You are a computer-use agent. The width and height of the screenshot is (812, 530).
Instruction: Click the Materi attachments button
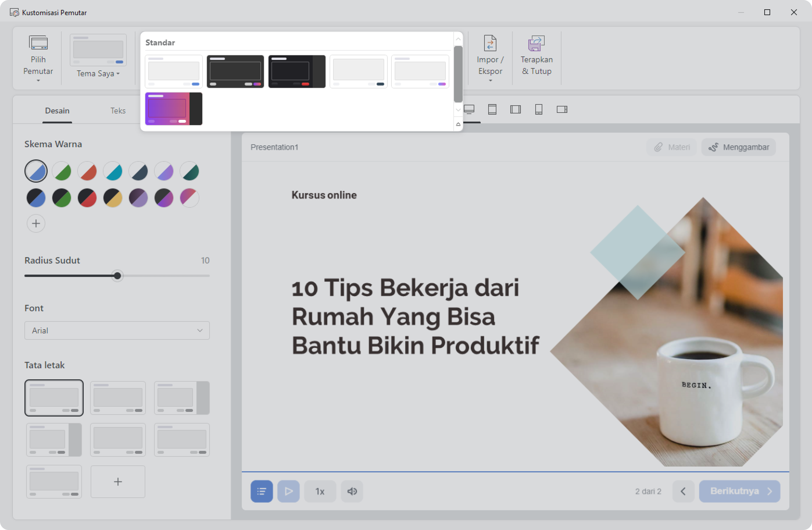pyautogui.click(x=672, y=147)
